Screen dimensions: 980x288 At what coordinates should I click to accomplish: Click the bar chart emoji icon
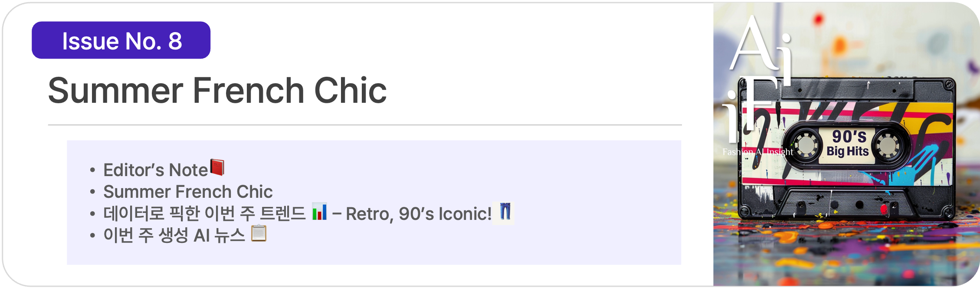pyautogui.click(x=319, y=212)
